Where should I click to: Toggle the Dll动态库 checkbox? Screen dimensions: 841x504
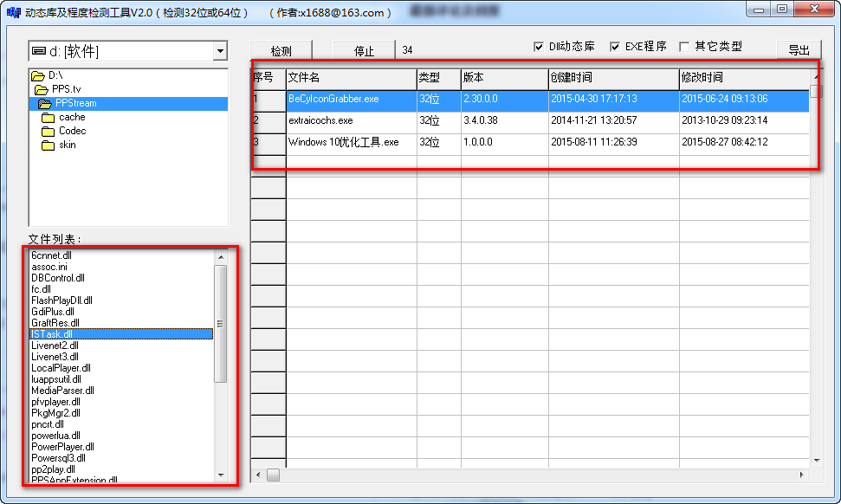[x=539, y=47]
